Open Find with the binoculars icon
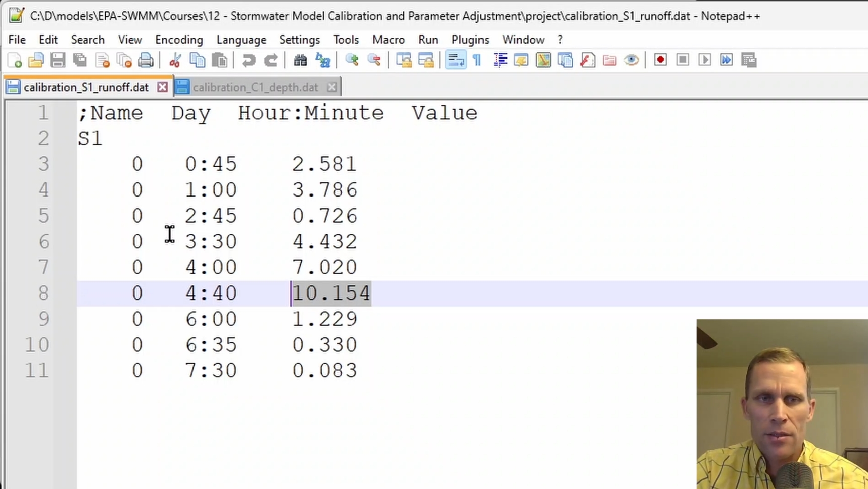This screenshot has height=489, width=868. tap(300, 60)
